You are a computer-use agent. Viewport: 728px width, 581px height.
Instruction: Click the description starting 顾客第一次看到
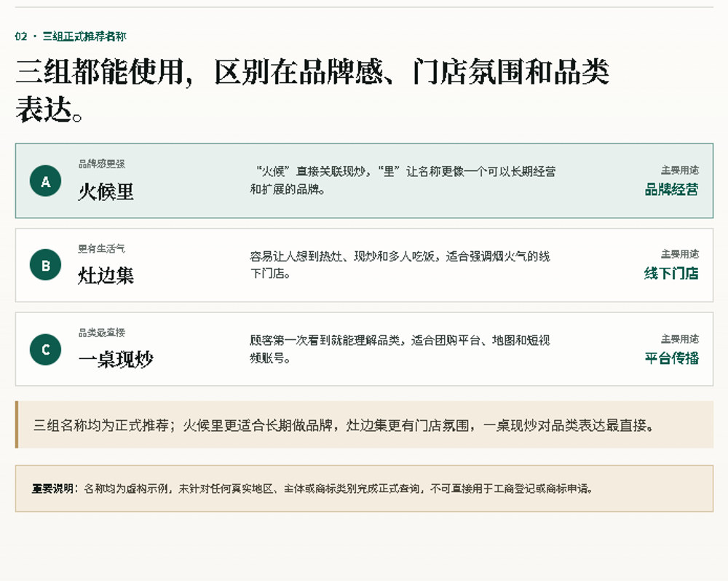400,349
